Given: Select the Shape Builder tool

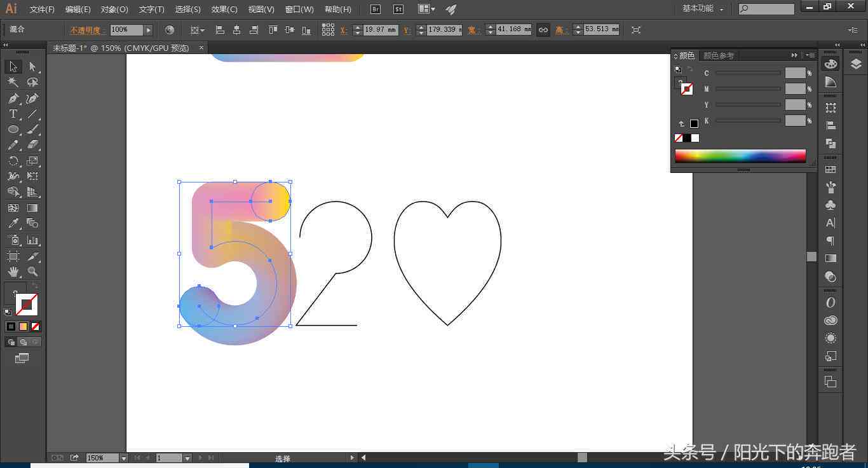Looking at the screenshot, I should (13, 191).
